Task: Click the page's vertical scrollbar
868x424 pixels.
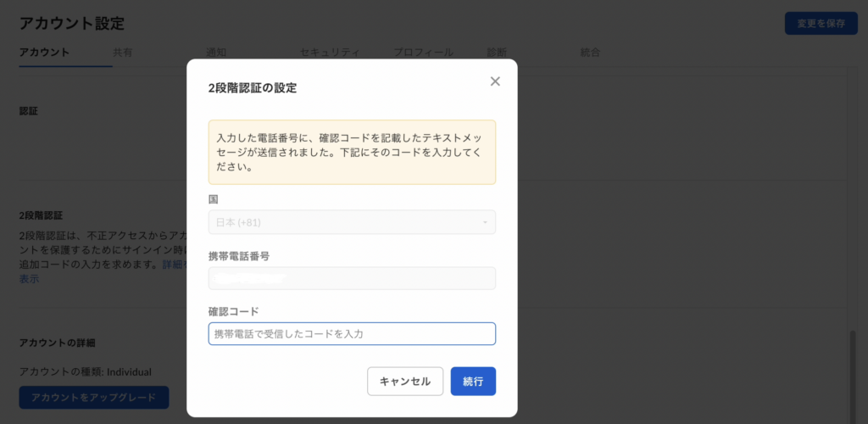Action: 853,377
